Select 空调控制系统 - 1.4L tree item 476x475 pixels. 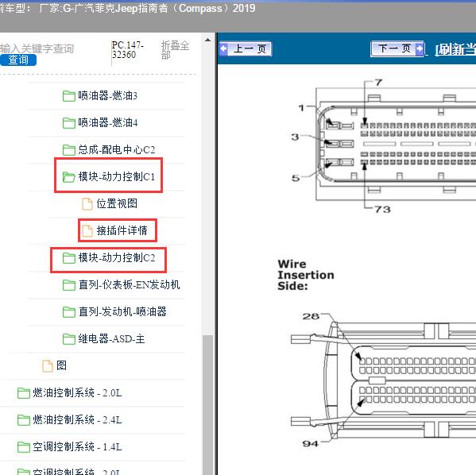coord(77,446)
